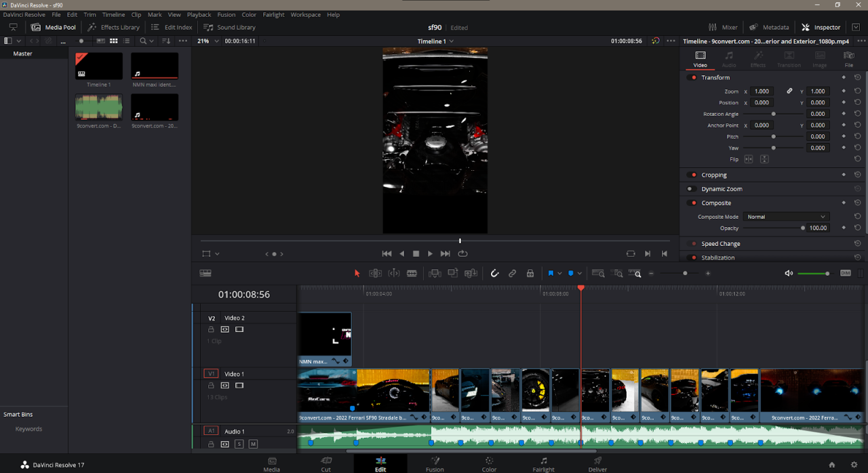Select the Timeline 1 thumbnail in media pool
The height and width of the screenshot is (473, 868).
tap(99, 66)
